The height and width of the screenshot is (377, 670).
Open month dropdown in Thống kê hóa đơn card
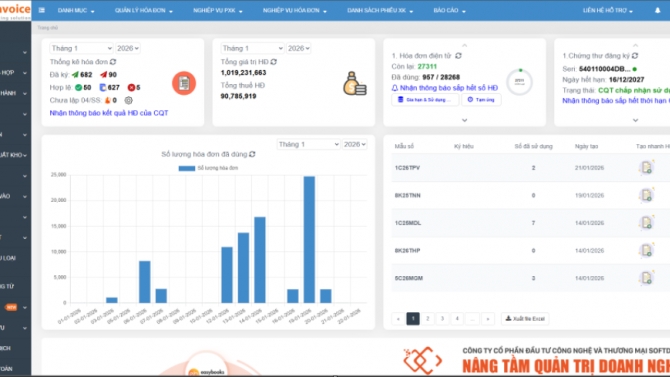click(x=81, y=48)
